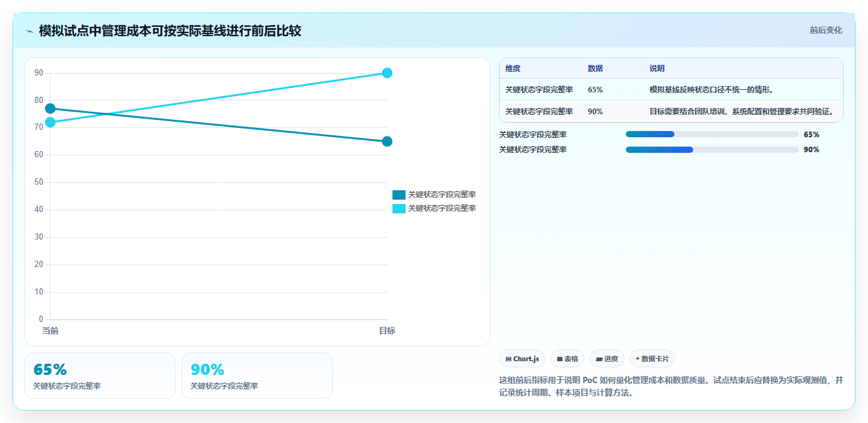Click the 当前 x-axis label
This screenshot has height=423, width=868.
tap(50, 331)
